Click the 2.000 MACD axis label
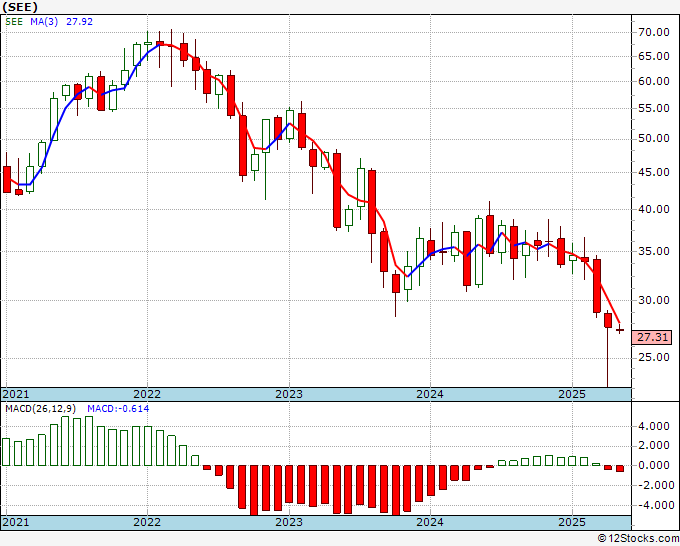 point(656,446)
